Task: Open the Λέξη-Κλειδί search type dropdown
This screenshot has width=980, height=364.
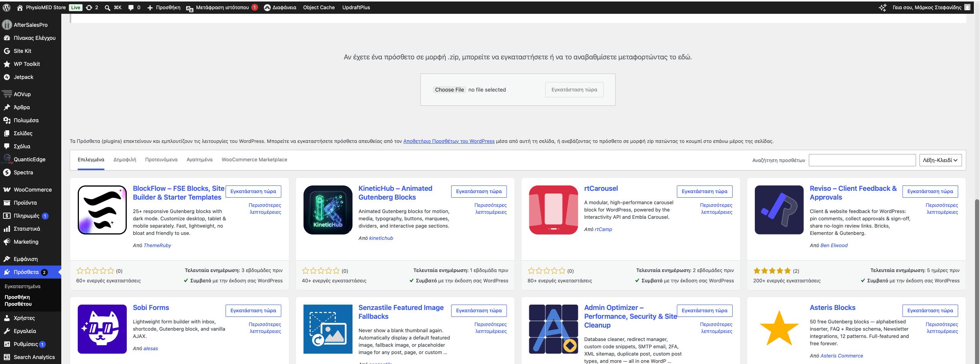Action: 940,160
